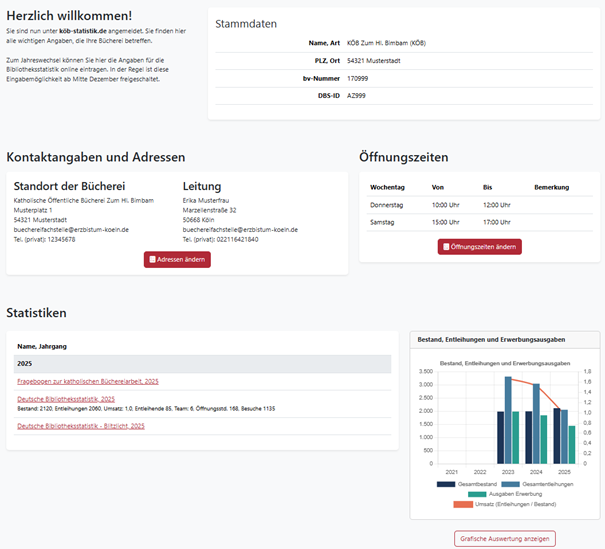Click Musterplatz 1 address line
The height and width of the screenshot is (549, 605).
(x=33, y=210)
